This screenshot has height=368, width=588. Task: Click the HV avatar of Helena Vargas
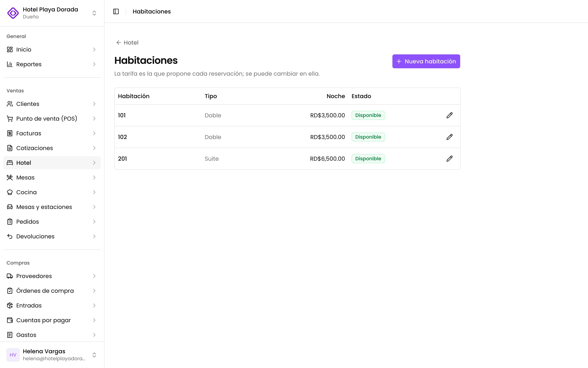(x=13, y=355)
